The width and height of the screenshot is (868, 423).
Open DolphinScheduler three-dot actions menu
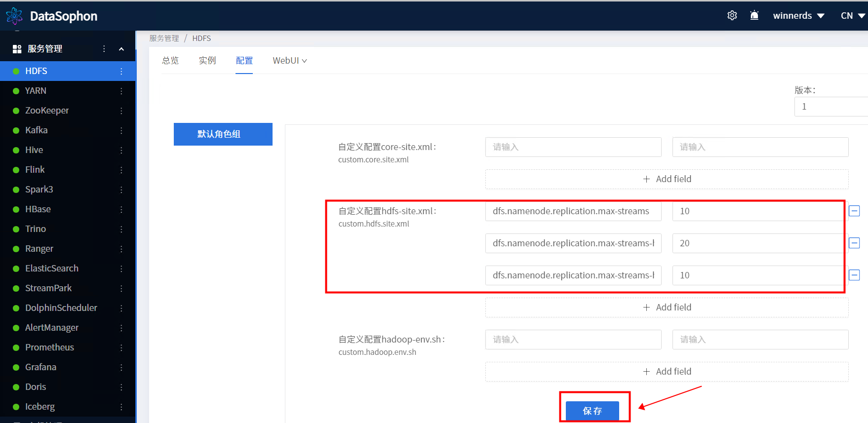tap(121, 308)
